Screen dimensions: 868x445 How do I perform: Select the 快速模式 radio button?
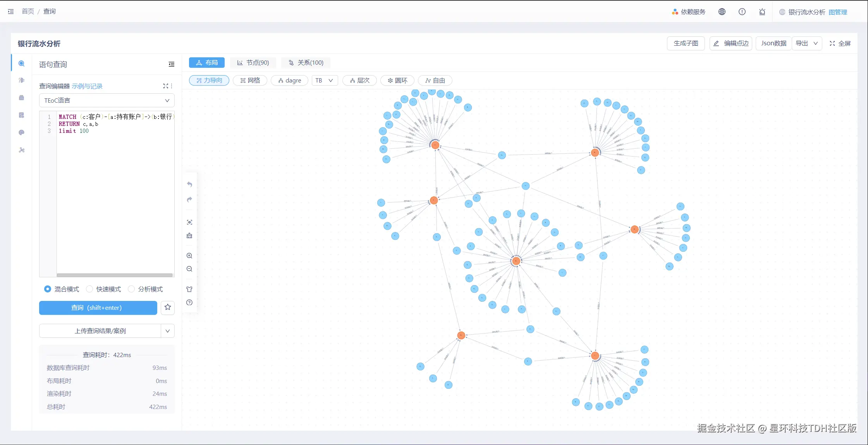(89, 289)
